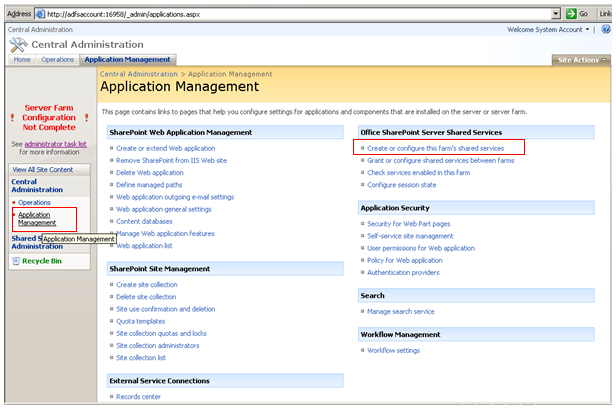This screenshot has width=616, height=409.
Task: Click inside the address URL field
Action: pyautogui.click(x=300, y=14)
